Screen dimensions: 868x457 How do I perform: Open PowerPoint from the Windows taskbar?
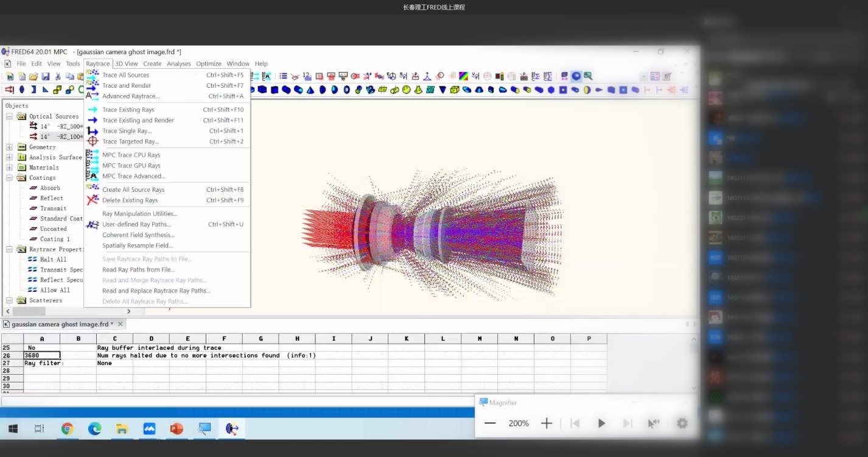177,428
